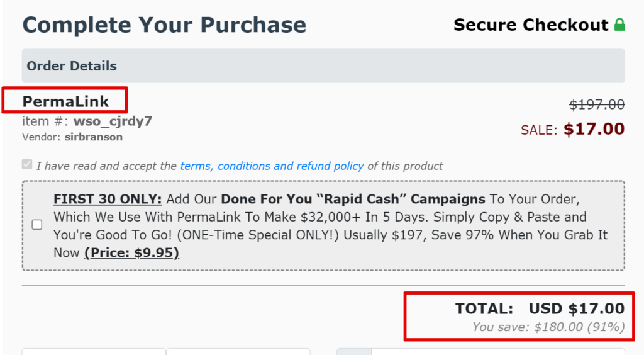This screenshot has height=355, width=644.
Task: Click the underlined Price: $9.95 text
Action: click(132, 252)
